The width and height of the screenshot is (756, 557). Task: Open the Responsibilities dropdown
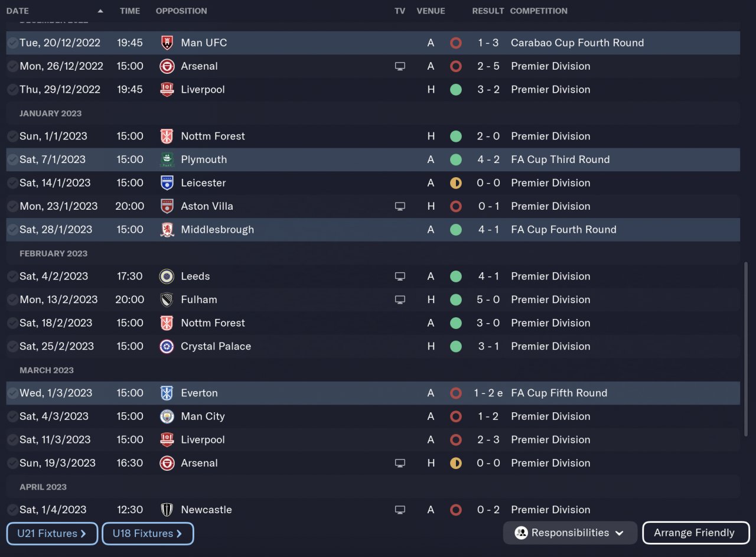[x=570, y=533]
